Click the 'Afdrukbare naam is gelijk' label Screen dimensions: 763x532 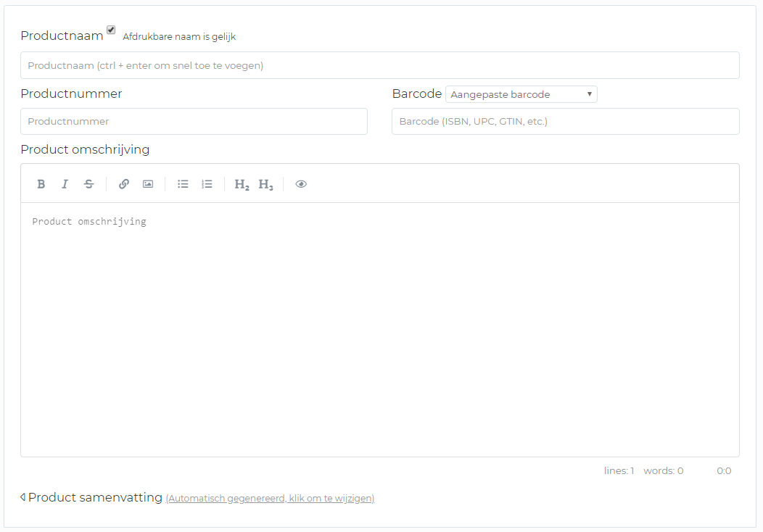(x=179, y=36)
